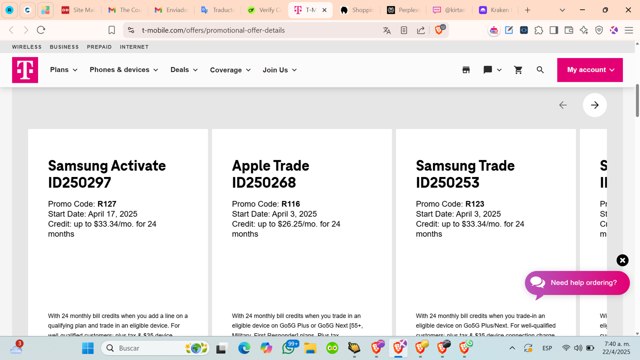Open the taskbar clock showing 22/4/2025
The height and width of the screenshot is (360, 640).
point(617,348)
